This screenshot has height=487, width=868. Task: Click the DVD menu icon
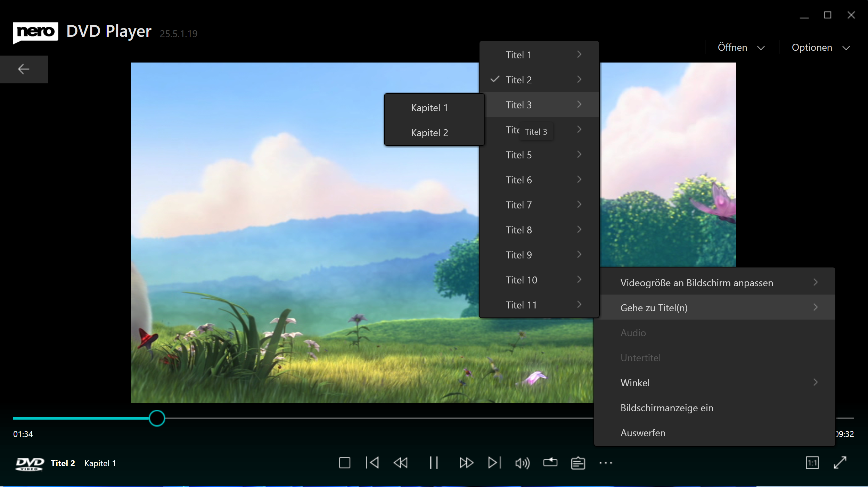578,463
